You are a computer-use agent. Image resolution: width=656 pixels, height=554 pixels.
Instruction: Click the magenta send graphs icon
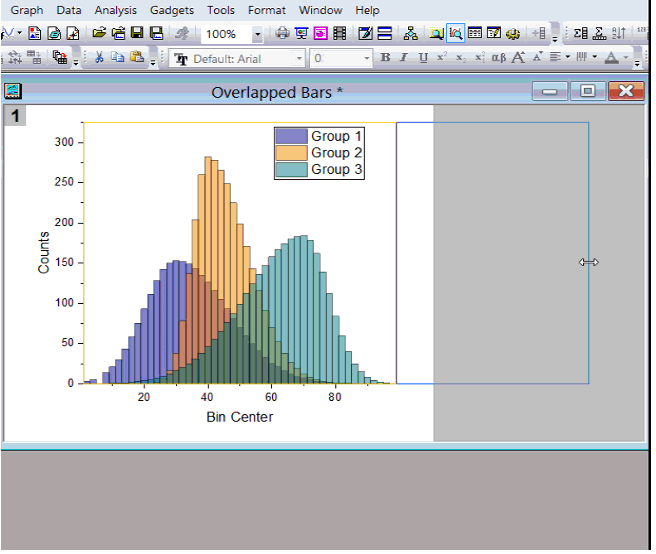click(320, 33)
